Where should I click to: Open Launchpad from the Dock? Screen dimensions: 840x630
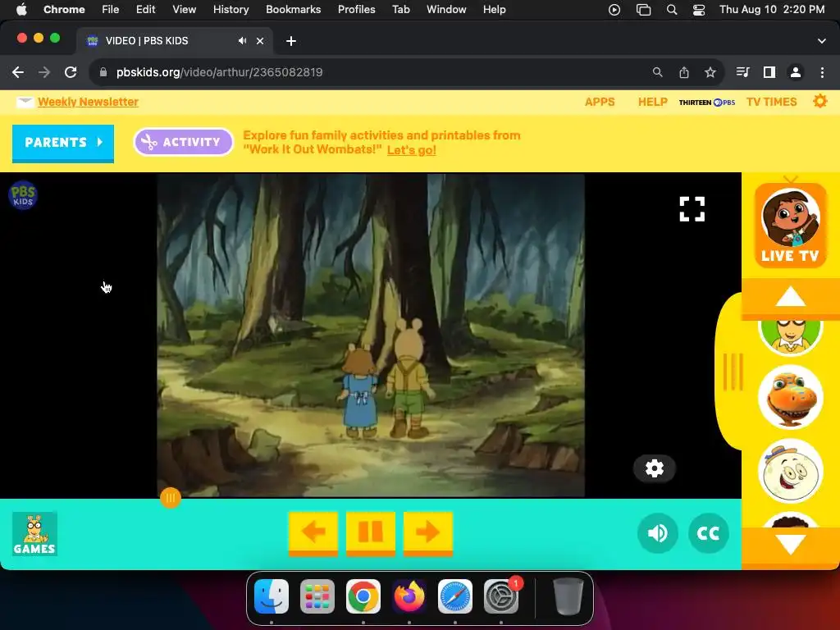(317, 596)
